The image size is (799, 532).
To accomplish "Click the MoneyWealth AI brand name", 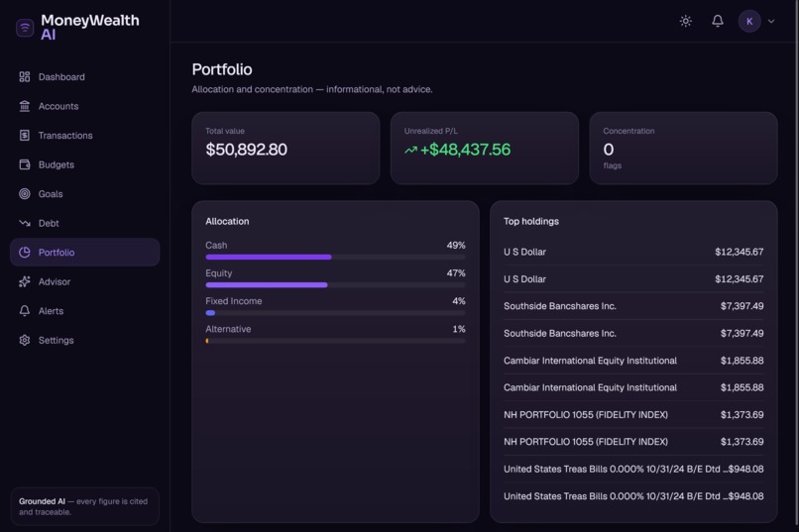I will pyautogui.click(x=89, y=28).
